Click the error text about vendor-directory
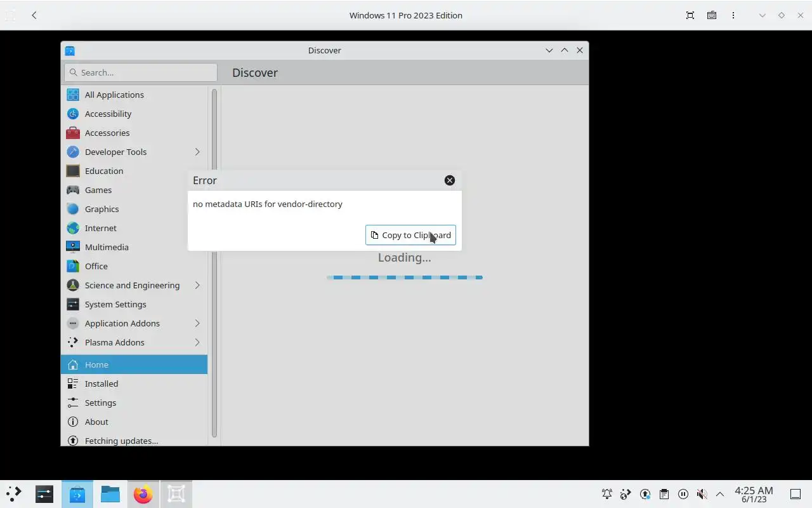This screenshot has width=812, height=508. click(268, 204)
